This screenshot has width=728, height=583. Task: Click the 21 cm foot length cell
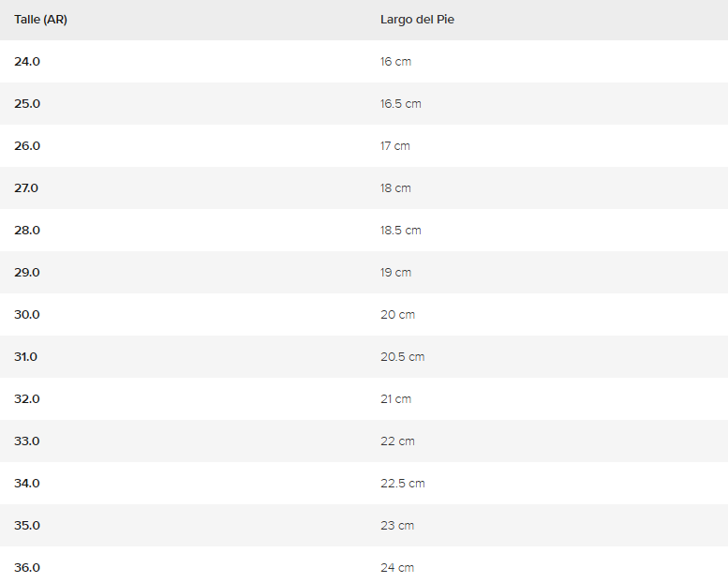395,399
